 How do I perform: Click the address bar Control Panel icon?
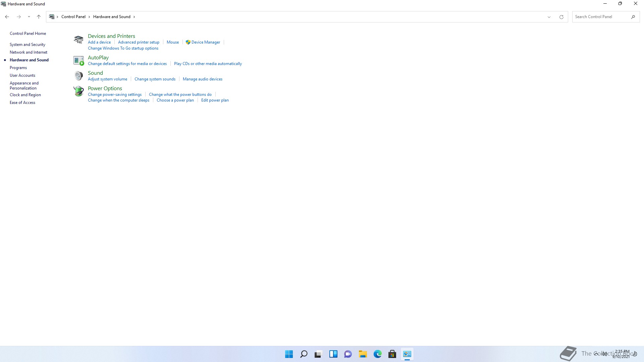(52, 17)
